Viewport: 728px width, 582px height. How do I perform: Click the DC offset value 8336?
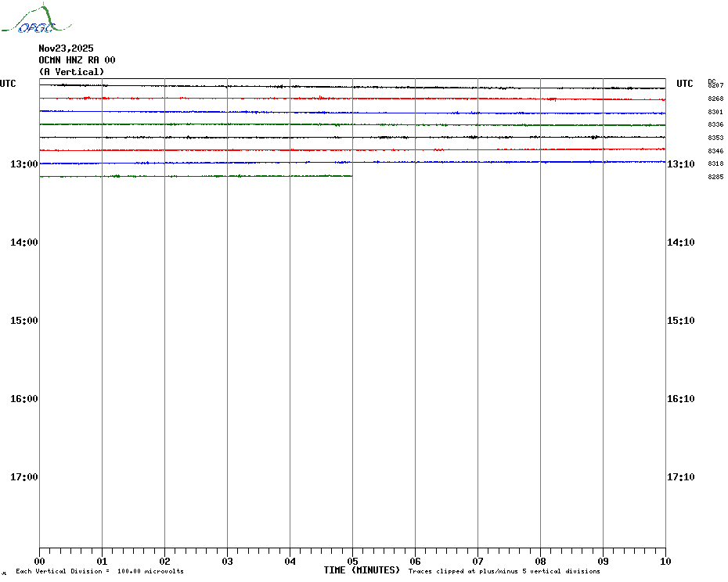pos(715,124)
